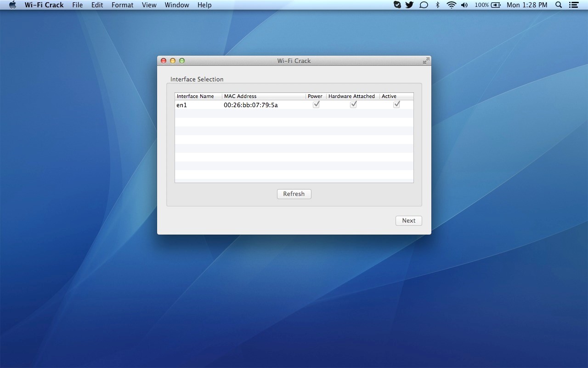
Task: Click the Refresh button
Action: [x=294, y=194]
